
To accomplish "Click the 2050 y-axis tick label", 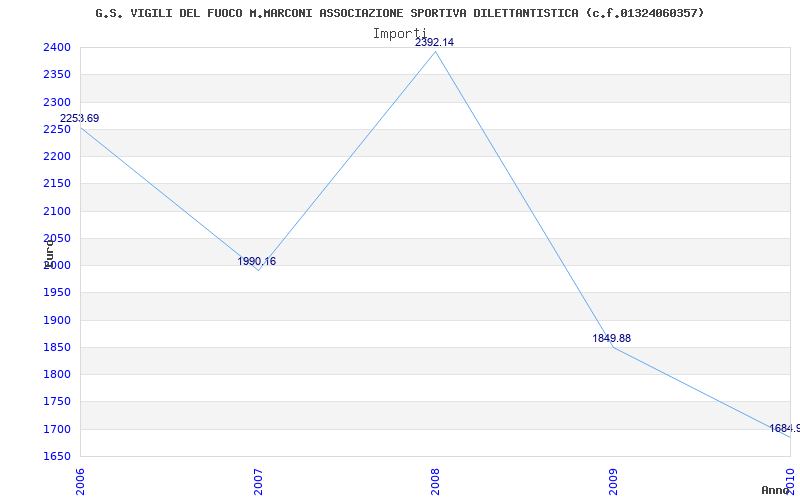I will tap(58, 238).
